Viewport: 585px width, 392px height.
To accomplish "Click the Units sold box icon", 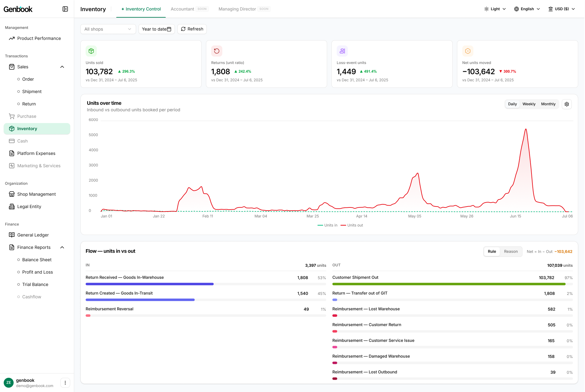I will point(91,51).
